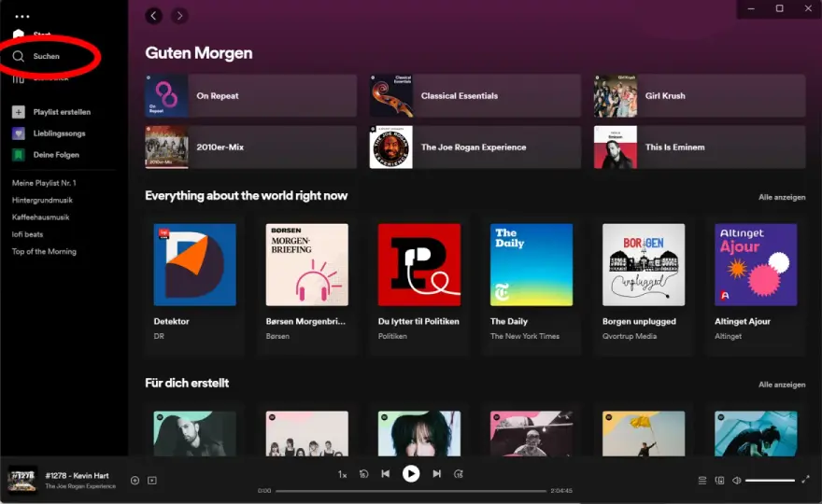
Task: Open Lieblingssongs
Action: (59, 133)
